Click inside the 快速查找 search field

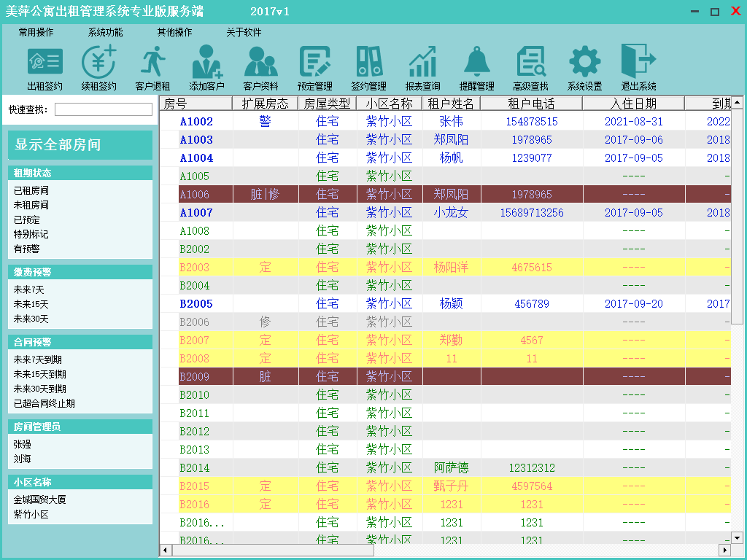(x=103, y=110)
